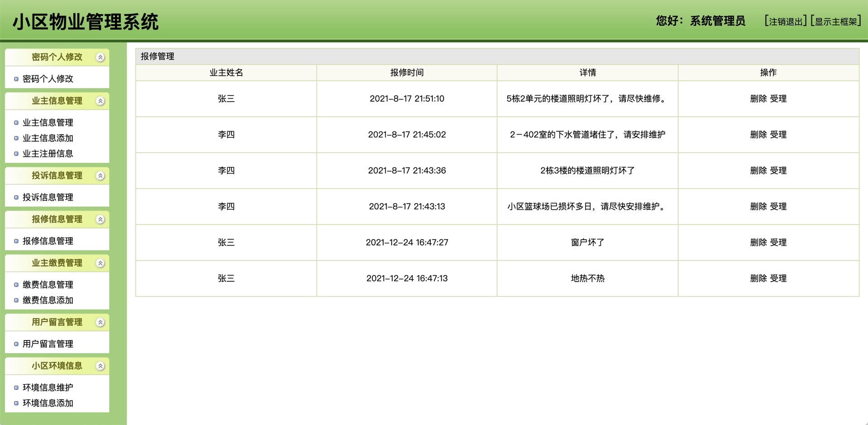
Task: Click the 报修管理 title bar
Action: pyautogui.click(x=157, y=57)
